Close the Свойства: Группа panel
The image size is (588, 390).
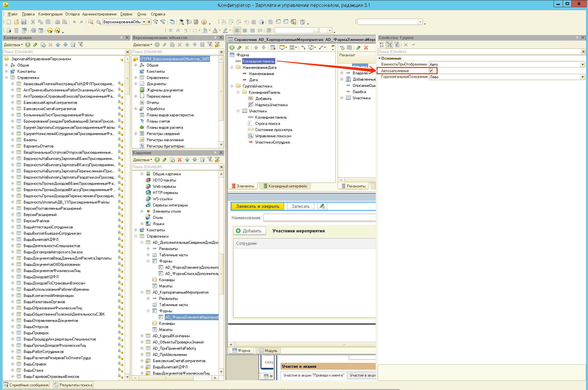(583, 38)
